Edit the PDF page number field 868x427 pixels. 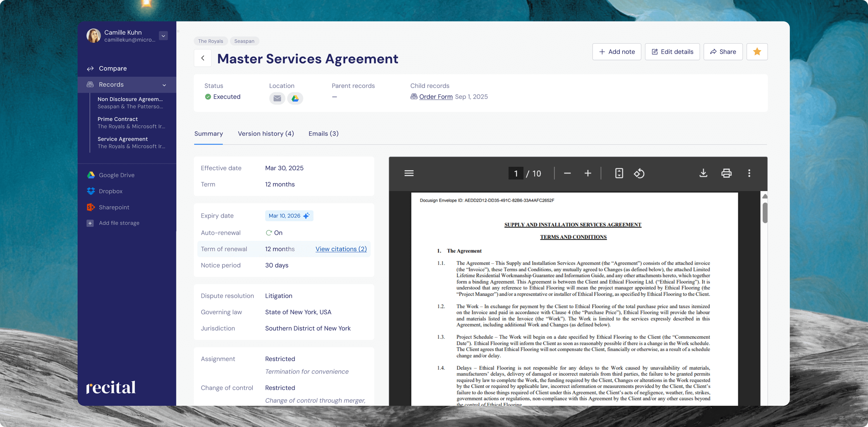tap(516, 173)
